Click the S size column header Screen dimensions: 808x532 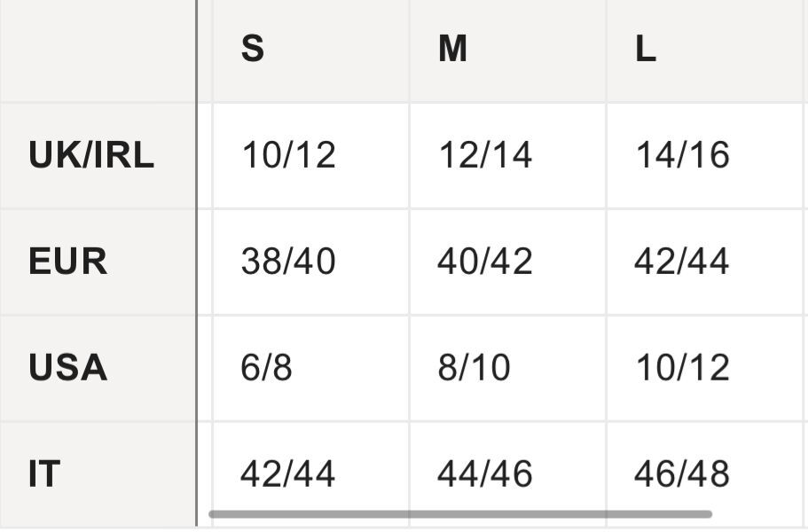pyautogui.click(x=253, y=50)
